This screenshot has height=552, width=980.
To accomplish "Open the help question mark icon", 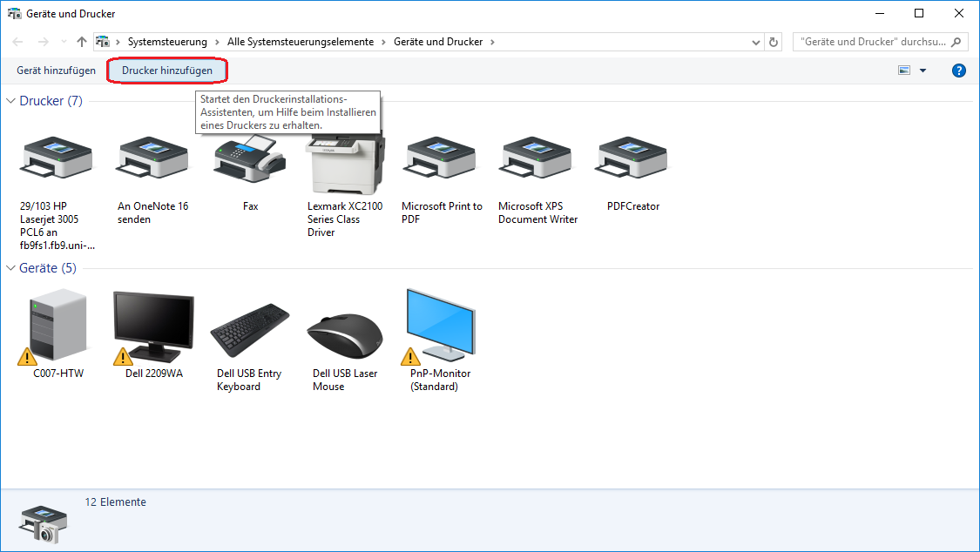I will coord(959,71).
